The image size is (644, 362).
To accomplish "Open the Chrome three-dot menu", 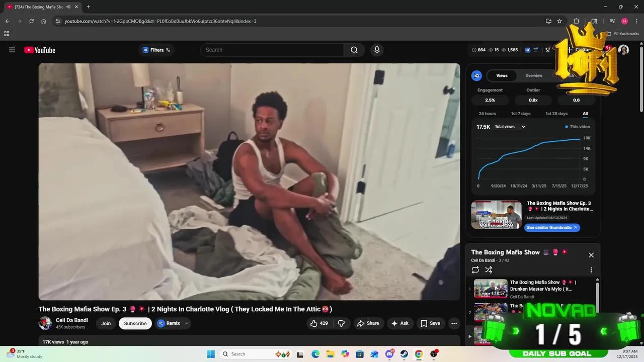I will click(x=636, y=21).
